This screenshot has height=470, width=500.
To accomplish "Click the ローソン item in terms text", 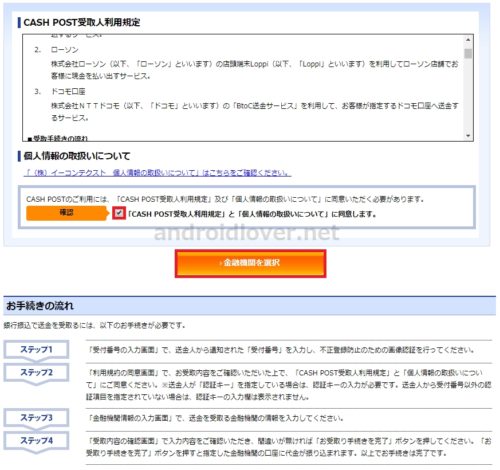I will tap(65, 50).
